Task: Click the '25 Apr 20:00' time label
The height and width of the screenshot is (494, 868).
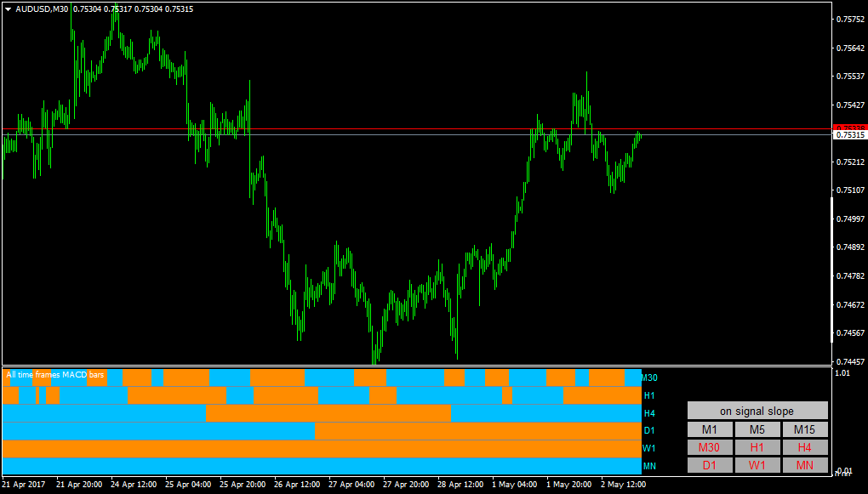Action: tap(243, 484)
